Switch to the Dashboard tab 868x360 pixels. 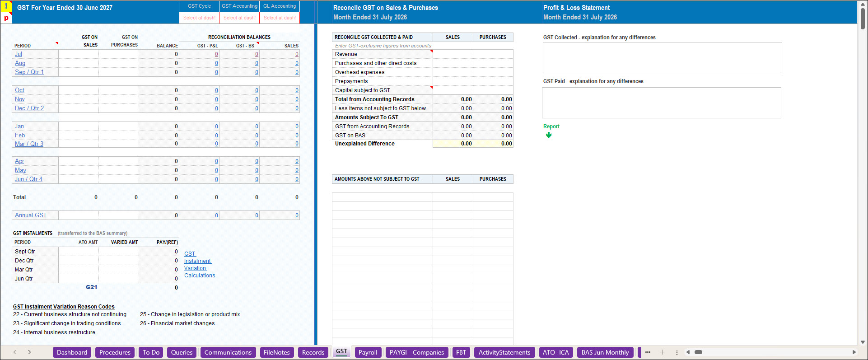click(72, 352)
